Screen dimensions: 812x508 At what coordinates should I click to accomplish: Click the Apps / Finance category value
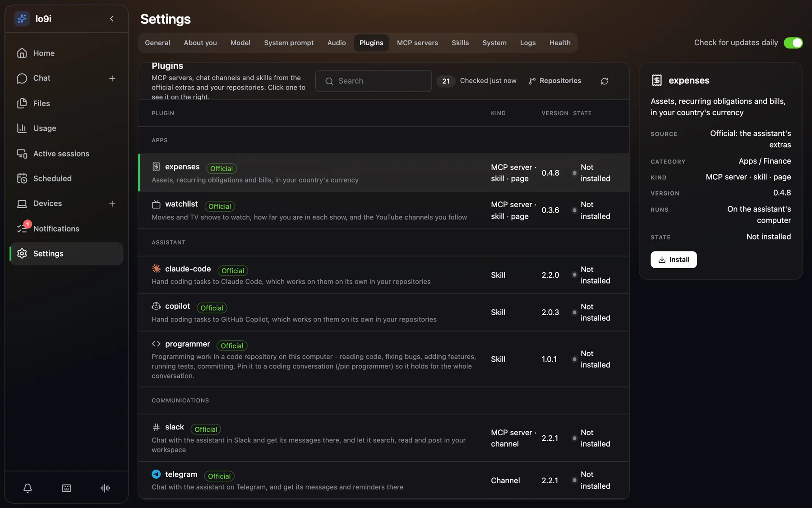tap(765, 161)
